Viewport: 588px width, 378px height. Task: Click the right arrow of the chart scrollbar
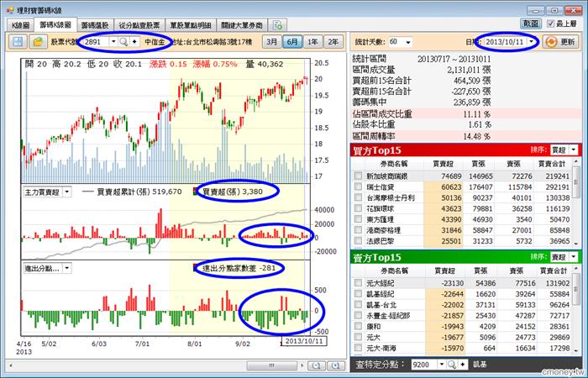[302, 365]
